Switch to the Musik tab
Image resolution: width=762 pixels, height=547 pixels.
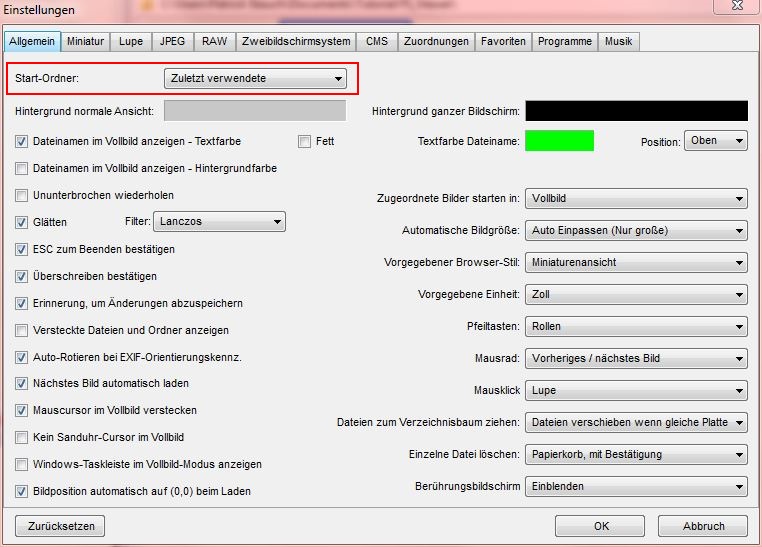click(619, 41)
